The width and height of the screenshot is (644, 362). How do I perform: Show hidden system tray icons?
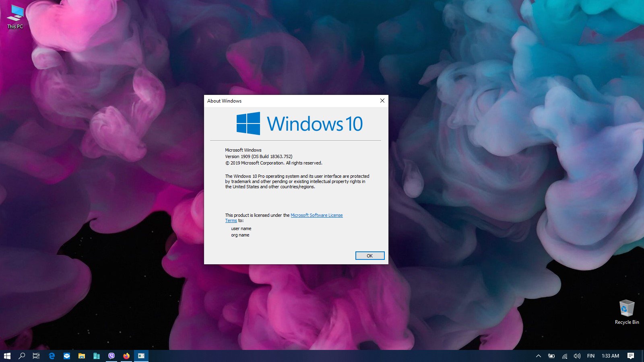point(538,356)
